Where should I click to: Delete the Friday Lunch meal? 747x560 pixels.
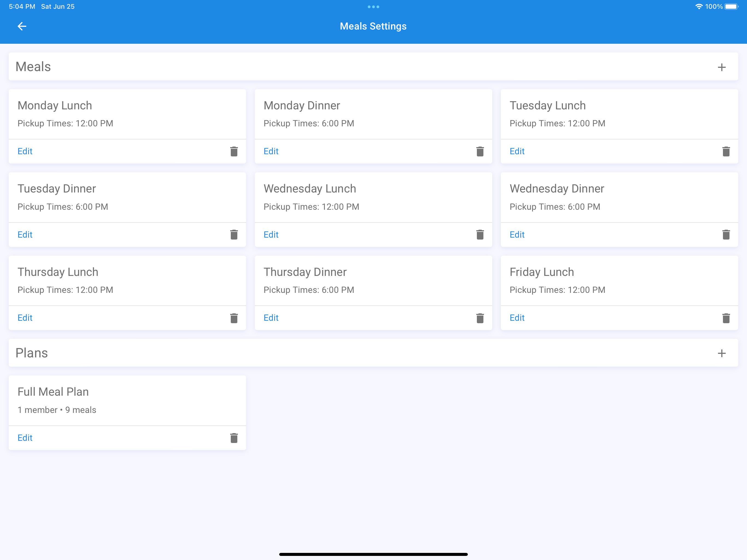pyautogui.click(x=726, y=318)
